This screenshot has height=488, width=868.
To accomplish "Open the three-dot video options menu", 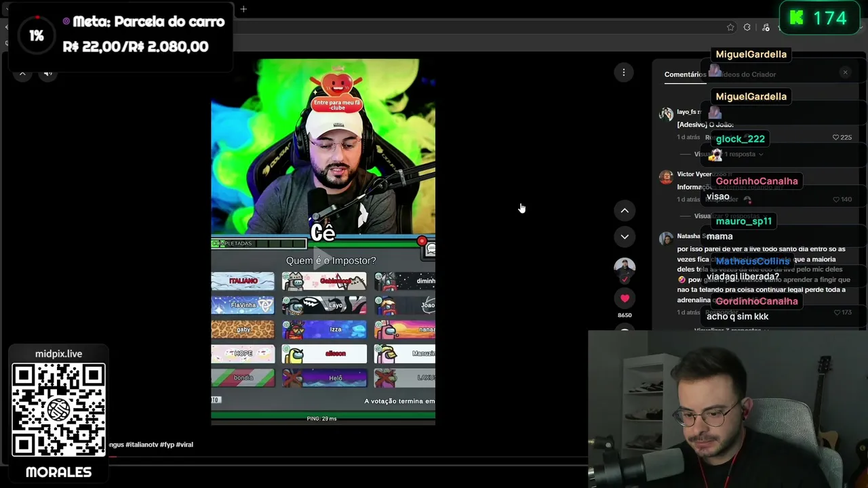I will tap(624, 73).
